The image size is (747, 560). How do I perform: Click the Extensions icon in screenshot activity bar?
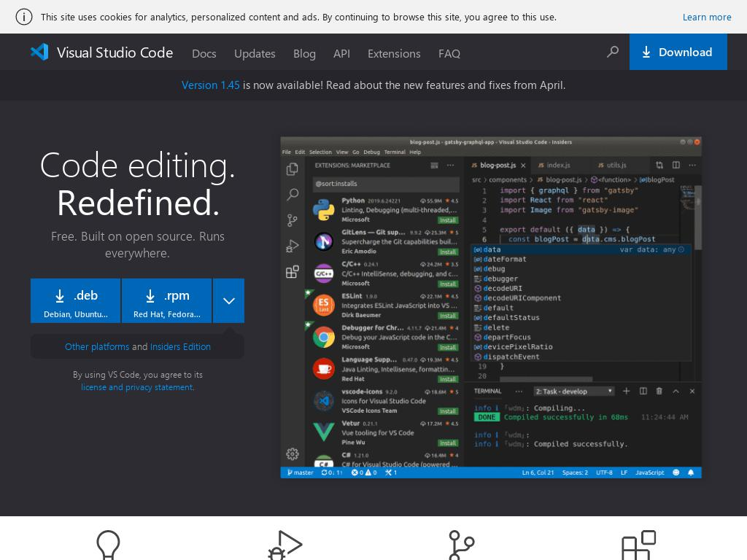292,271
